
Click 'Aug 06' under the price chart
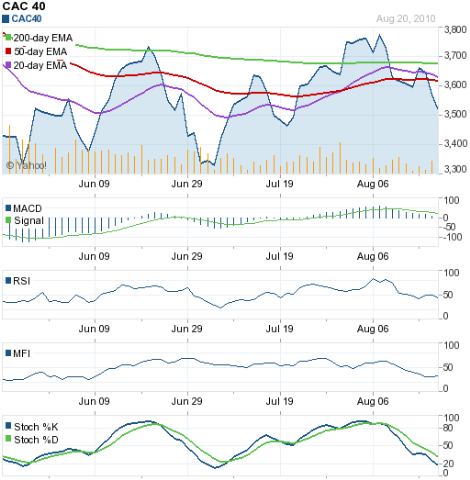(x=373, y=184)
